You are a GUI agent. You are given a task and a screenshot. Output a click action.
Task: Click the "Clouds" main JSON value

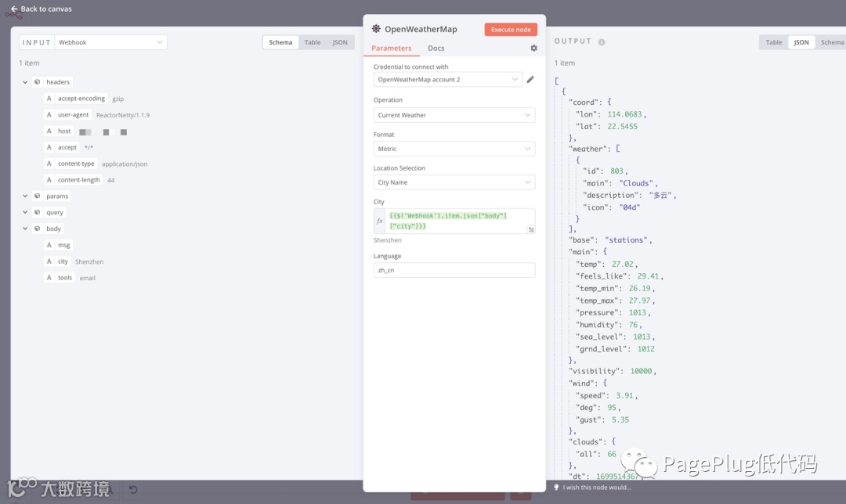coord(636,183)
